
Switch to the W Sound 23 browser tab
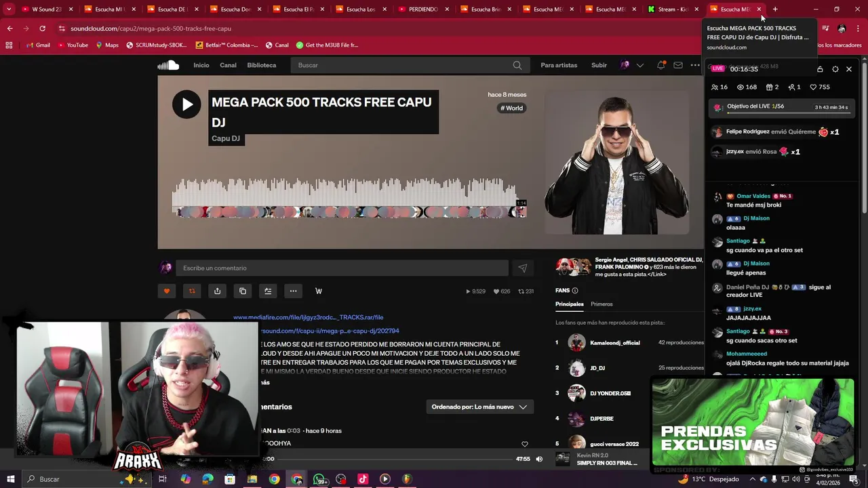coord(46,9)
